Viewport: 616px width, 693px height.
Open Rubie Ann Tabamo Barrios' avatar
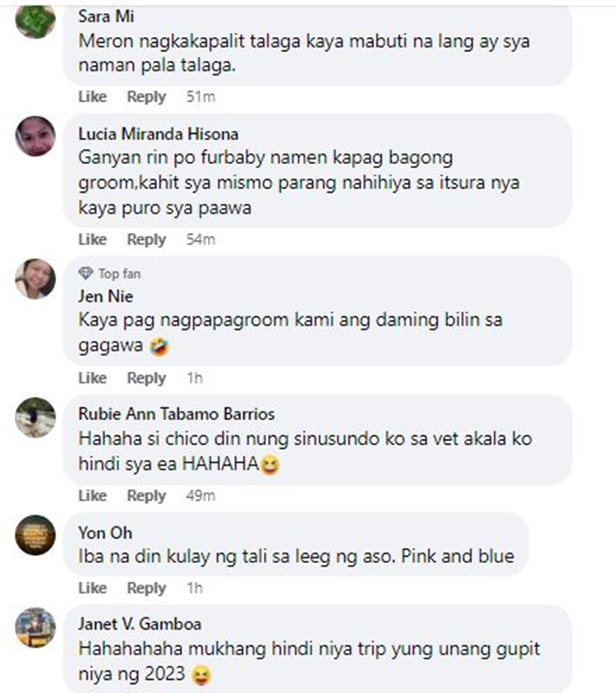coord(35,417)
